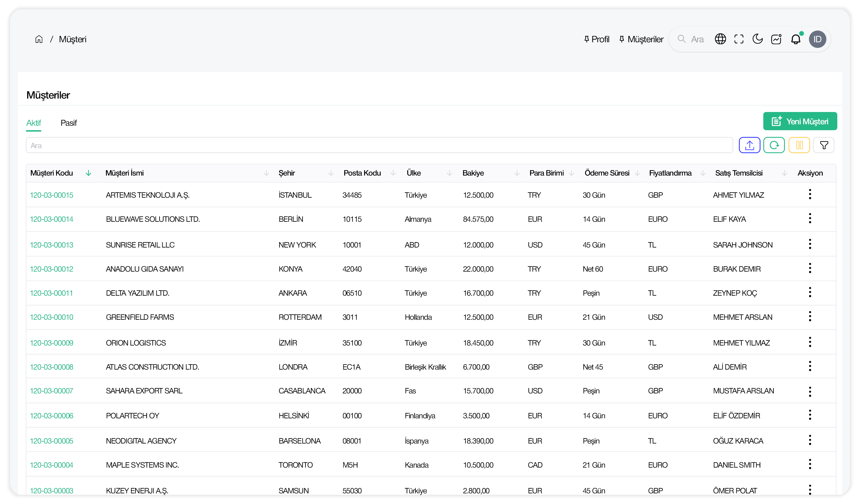
Task: Open column visibility settings icon
Action: [x=799, y=145]
